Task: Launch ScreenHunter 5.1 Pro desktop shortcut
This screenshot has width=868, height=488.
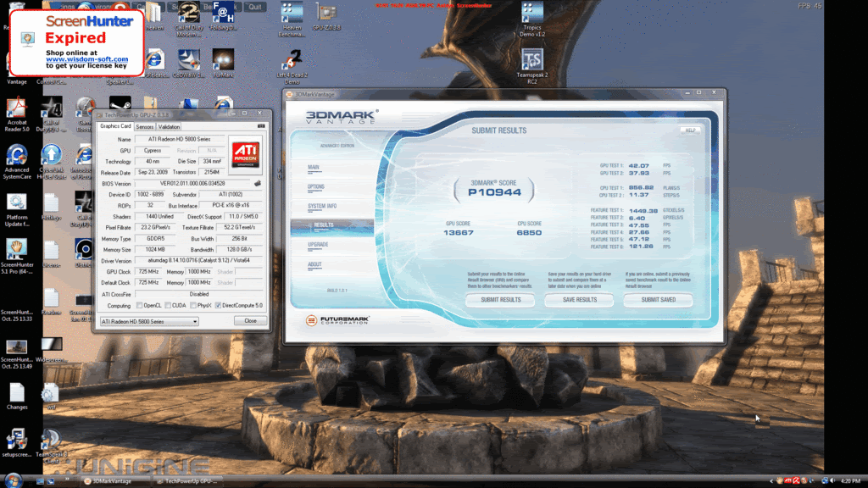Action: 17,256
